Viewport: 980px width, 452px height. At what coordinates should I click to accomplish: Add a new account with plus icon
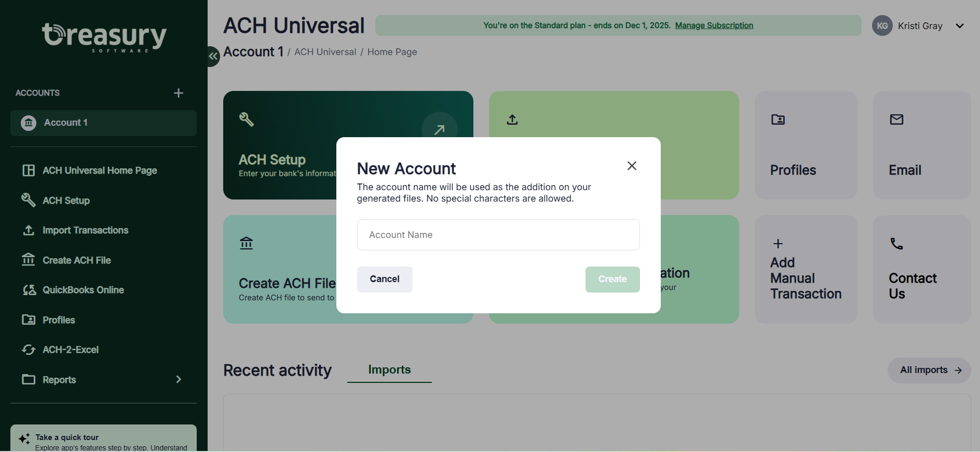179,93
